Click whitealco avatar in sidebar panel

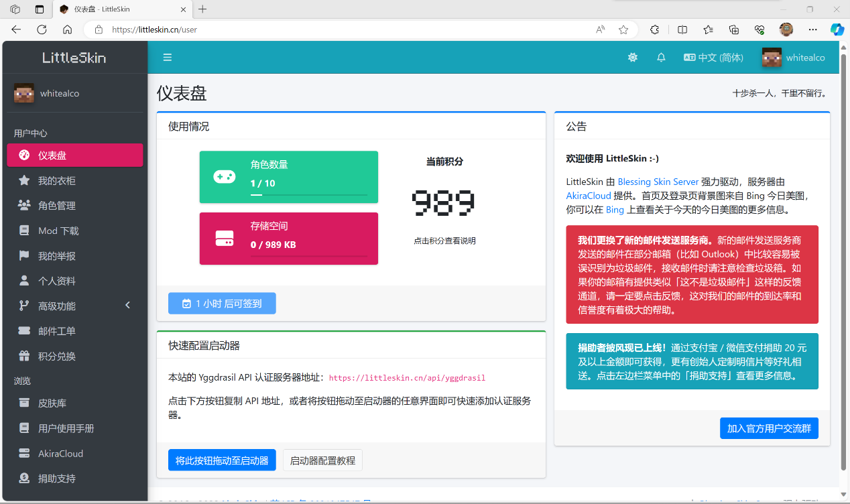24,93
